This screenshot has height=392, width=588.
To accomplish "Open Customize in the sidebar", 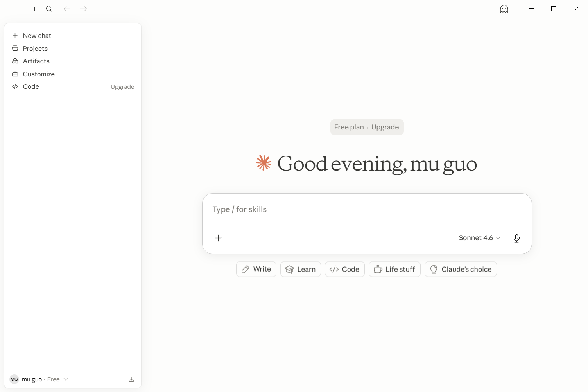I will (x=73, y=74).
